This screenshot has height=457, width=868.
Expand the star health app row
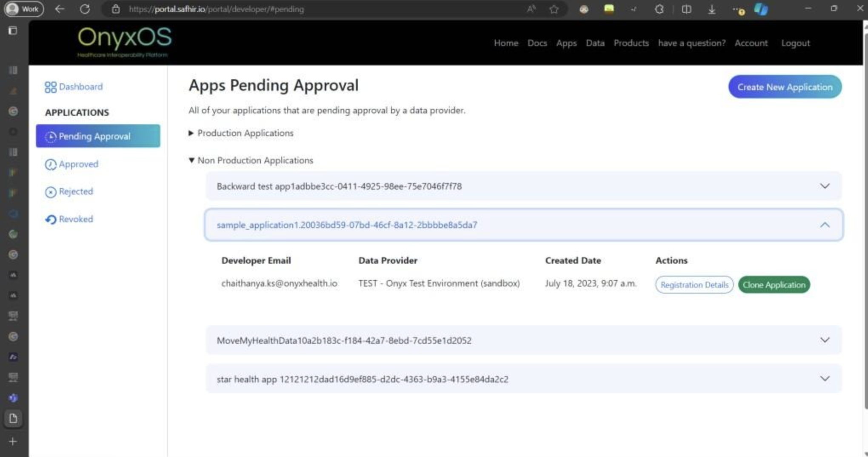(825, 379)
